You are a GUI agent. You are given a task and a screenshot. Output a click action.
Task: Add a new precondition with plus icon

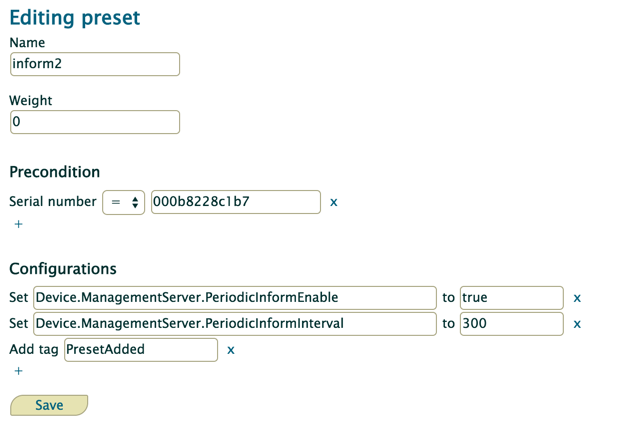[18, 224]
